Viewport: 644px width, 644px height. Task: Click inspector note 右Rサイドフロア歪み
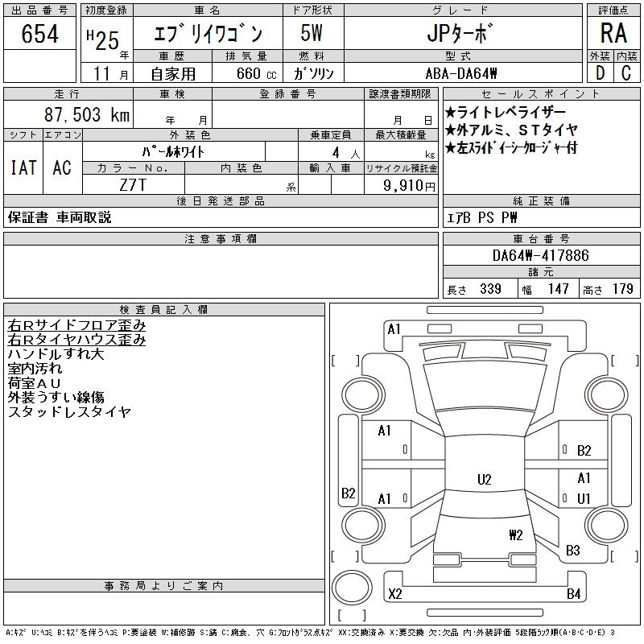(x=76, y=325)
